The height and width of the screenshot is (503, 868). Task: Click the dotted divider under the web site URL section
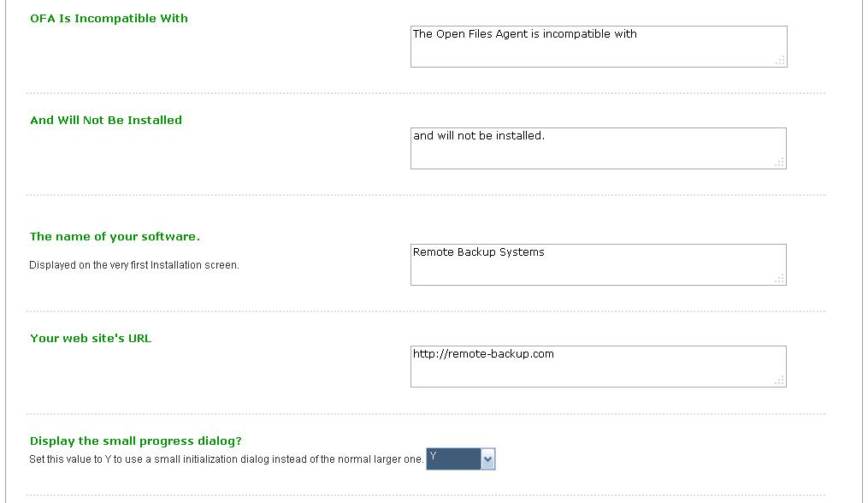(x=426, y=414)
